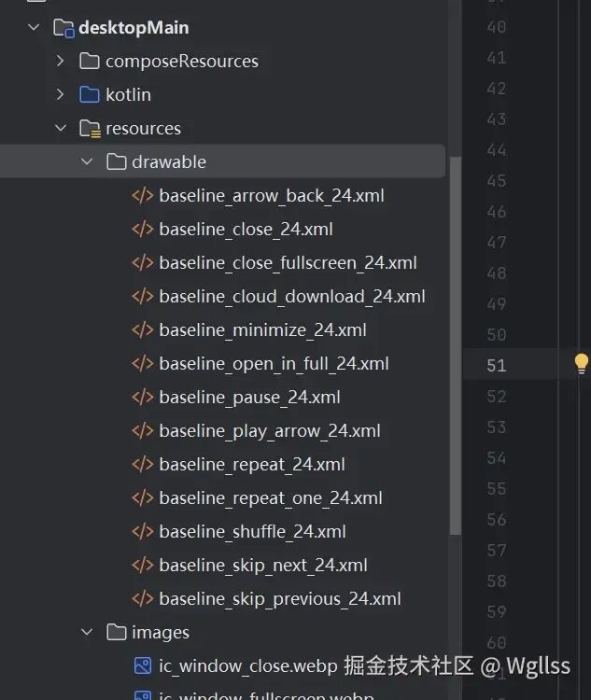Click the desktopMain module folder icon
The height and width of the screenshot is (700, 591).
pos(63,28)
